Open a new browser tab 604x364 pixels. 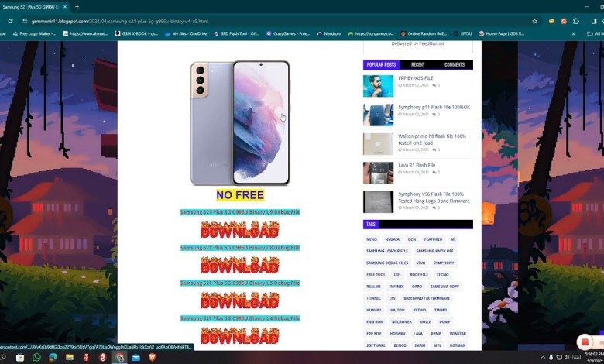[x=77, y=6]
